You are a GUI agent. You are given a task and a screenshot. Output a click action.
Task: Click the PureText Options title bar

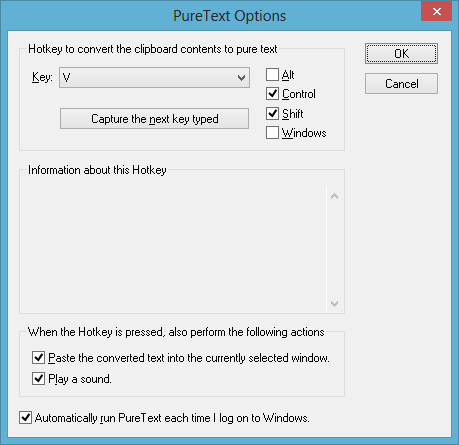pyautogui.click(x=229, y=16)
